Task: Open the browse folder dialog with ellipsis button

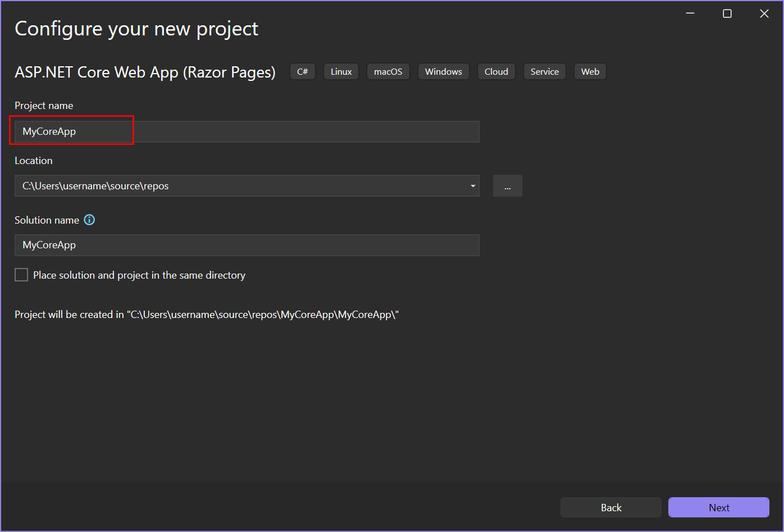Action: (x=507, y=185)
